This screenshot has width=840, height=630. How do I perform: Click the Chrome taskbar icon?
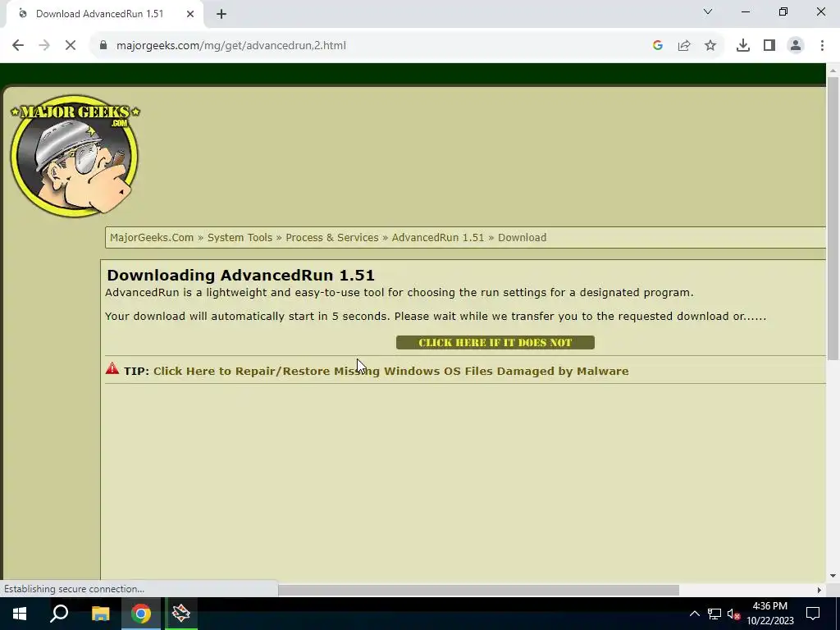coord(141,614)
